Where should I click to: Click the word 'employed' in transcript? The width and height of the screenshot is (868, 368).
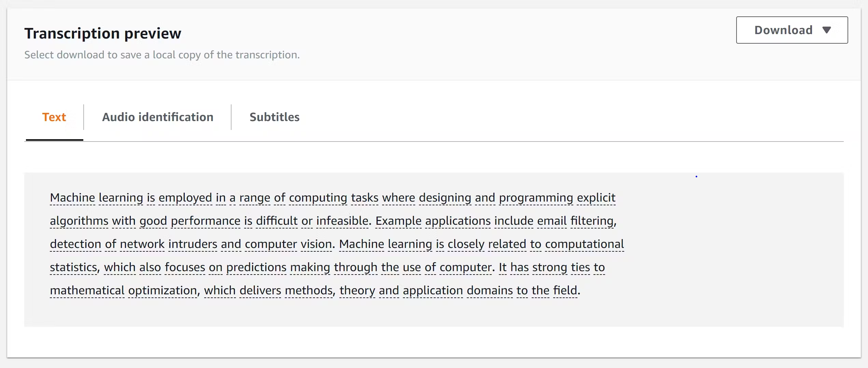(x=185, y=197)
